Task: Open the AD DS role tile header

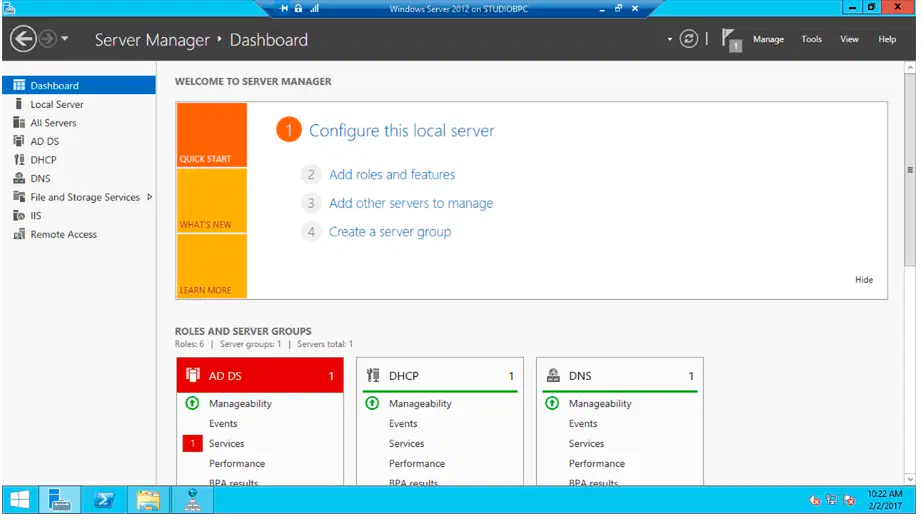Action: tap(260, 376)
